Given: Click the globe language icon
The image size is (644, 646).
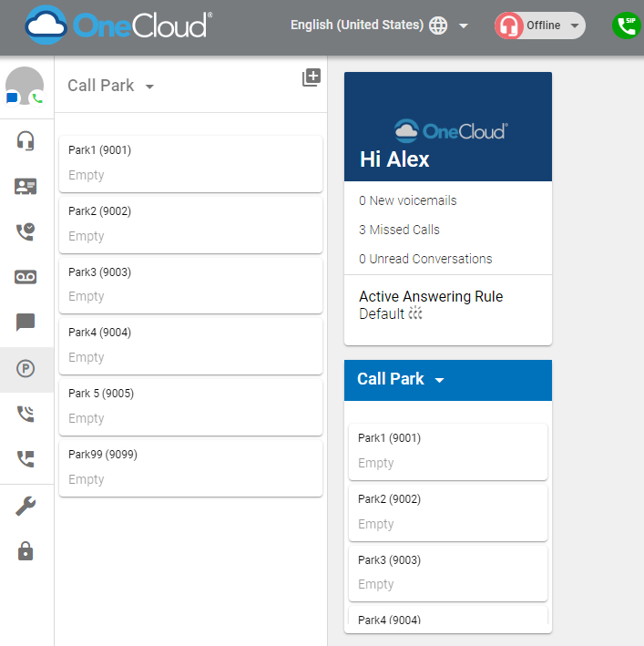Looking at the screenshot, I should coord(438,26).
